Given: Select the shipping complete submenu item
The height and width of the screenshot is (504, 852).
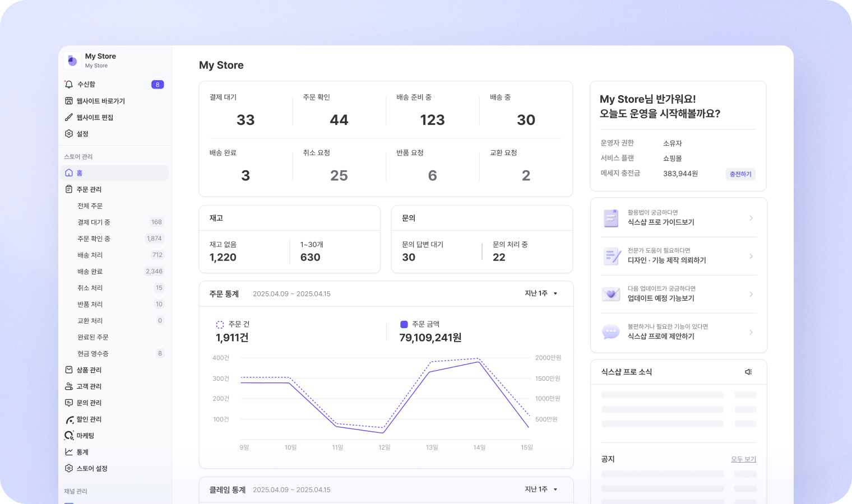Looking at the screenshot, I should (x=90, y=272).
